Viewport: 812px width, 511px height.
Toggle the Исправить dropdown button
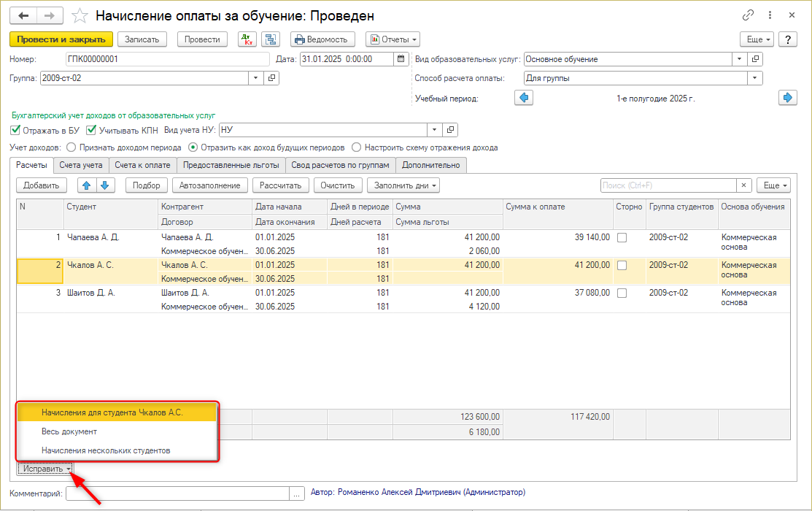(45, 469)
